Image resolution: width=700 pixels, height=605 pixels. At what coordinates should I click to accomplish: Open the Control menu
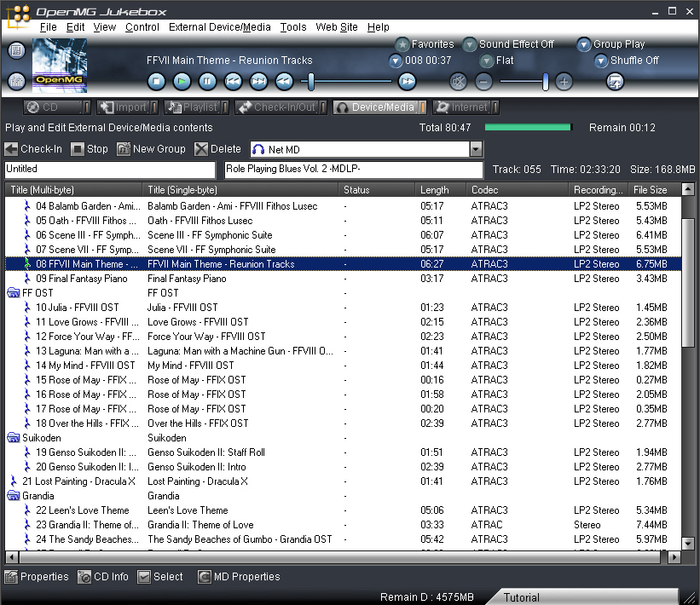click(x=142, y=27)
